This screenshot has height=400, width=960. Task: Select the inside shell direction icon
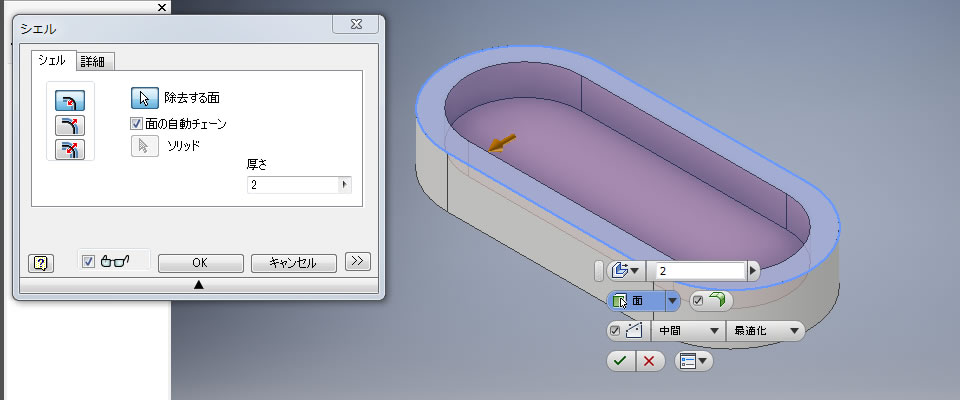tap(70, 101)
